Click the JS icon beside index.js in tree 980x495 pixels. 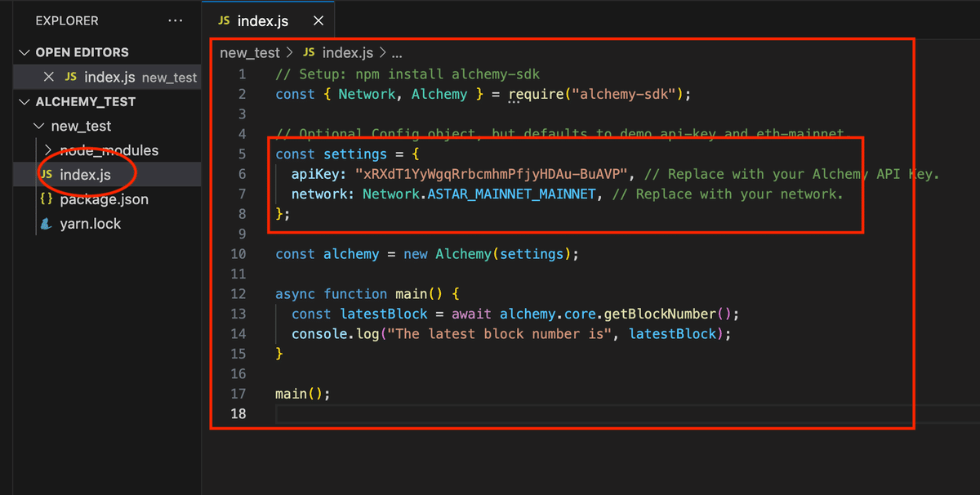tap(47, 175)
